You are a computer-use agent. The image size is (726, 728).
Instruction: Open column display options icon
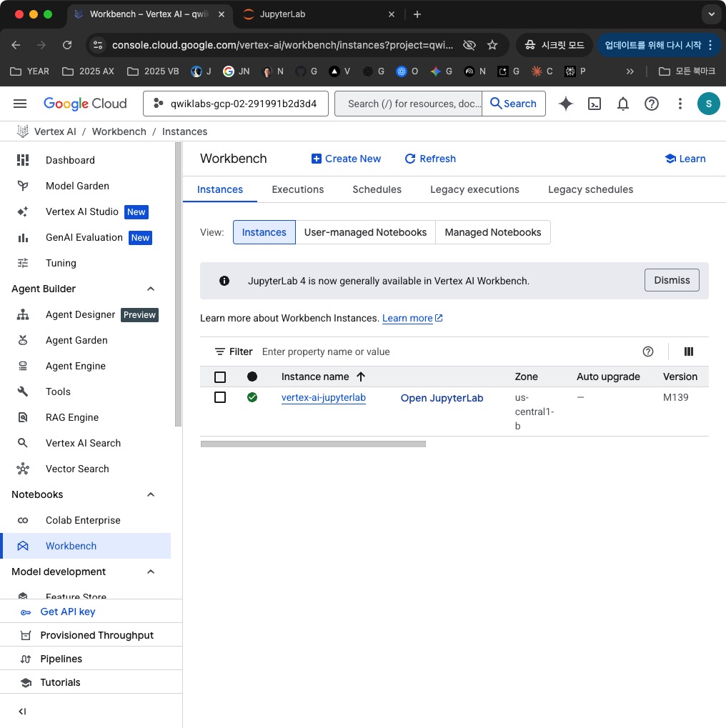pyautogui.click(x=689, y=351)
